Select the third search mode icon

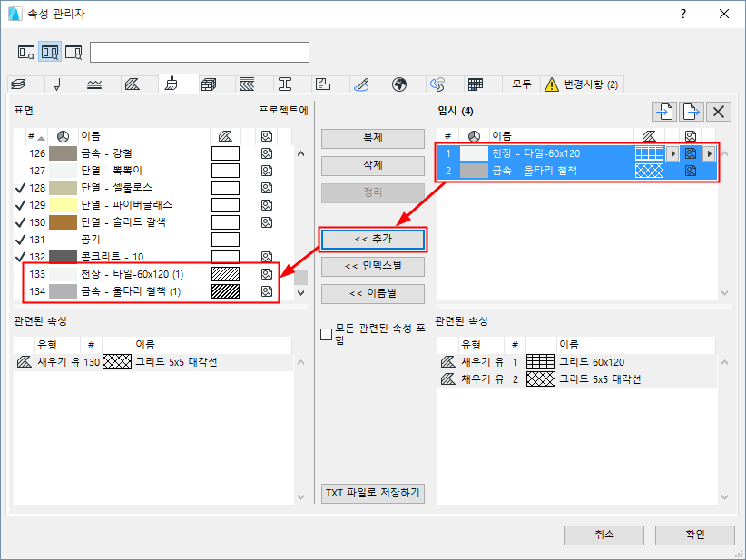74,52
